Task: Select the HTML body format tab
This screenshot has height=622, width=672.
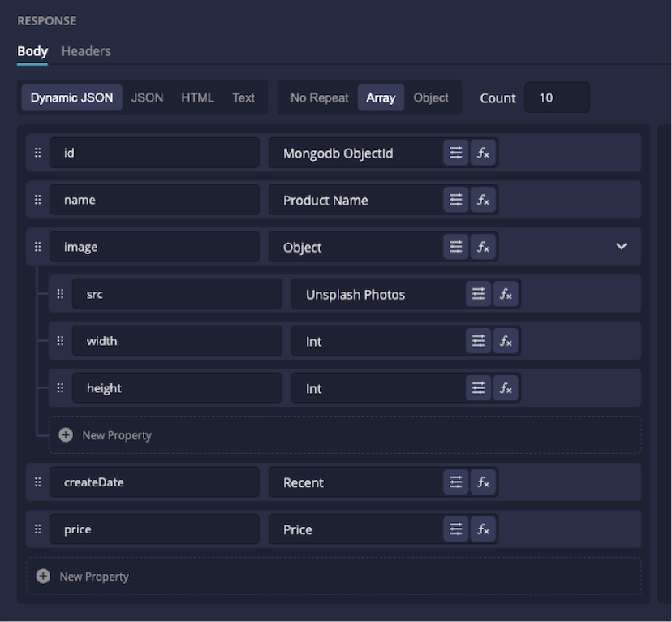Action: pyautogui.click(x=197, y=97)
